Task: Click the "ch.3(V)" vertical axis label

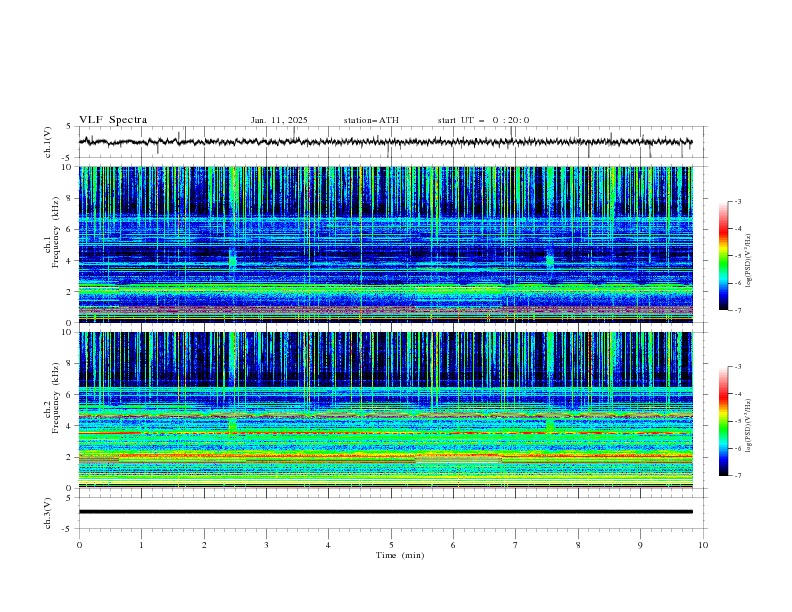Action: 48,513
